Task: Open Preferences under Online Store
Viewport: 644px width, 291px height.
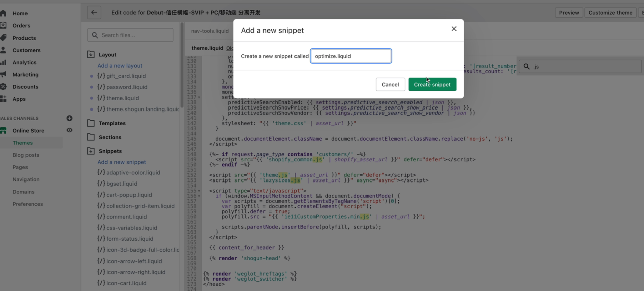Action: 28,204
